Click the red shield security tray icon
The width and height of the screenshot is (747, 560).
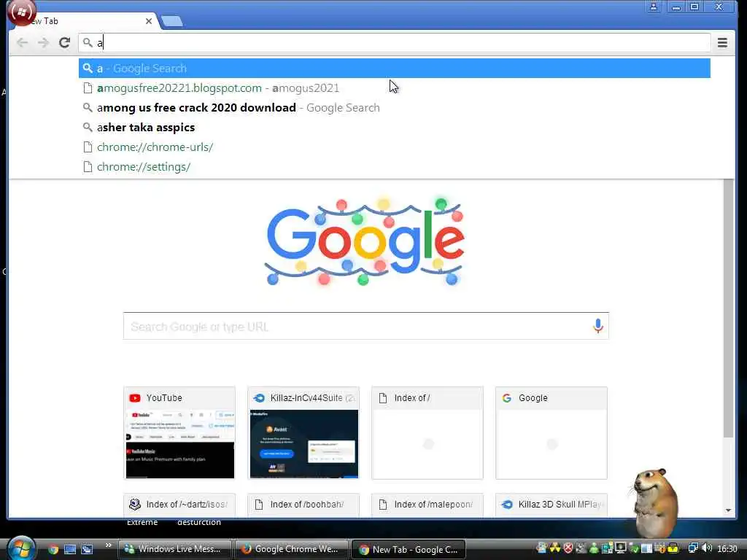568,548
